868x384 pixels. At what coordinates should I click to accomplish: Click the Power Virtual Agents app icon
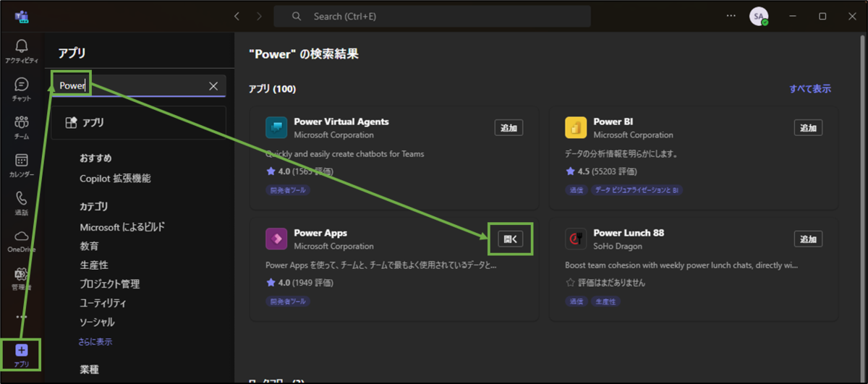tap(276, 127)
